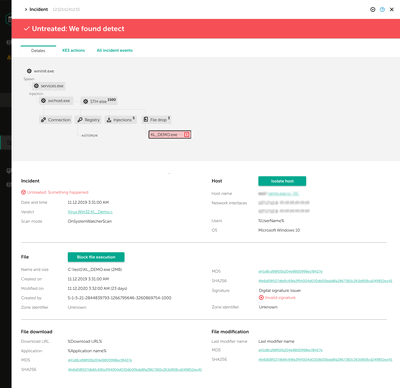Open the Connection event node
The image size is (400, 388).
coord(56,120)
